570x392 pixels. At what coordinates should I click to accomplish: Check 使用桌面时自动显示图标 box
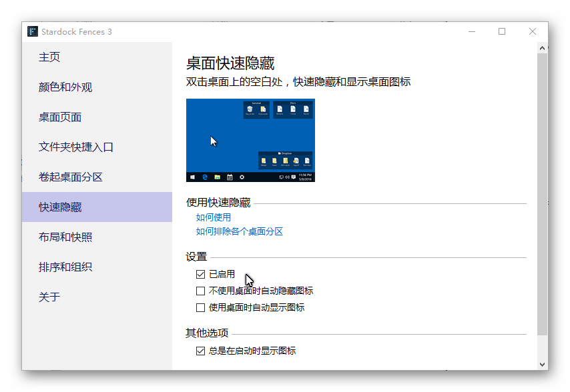point(200,307)
